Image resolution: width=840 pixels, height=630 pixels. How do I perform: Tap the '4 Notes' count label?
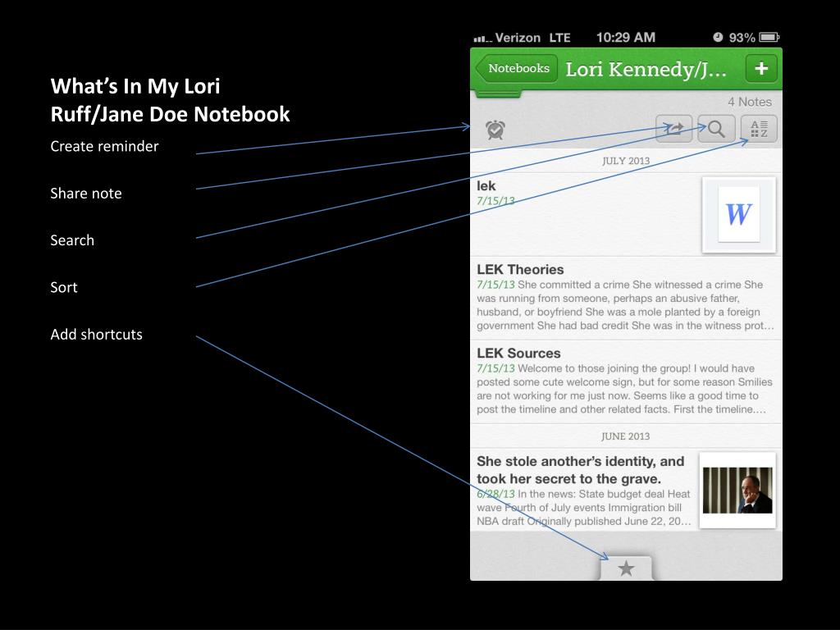pos(750,102)
